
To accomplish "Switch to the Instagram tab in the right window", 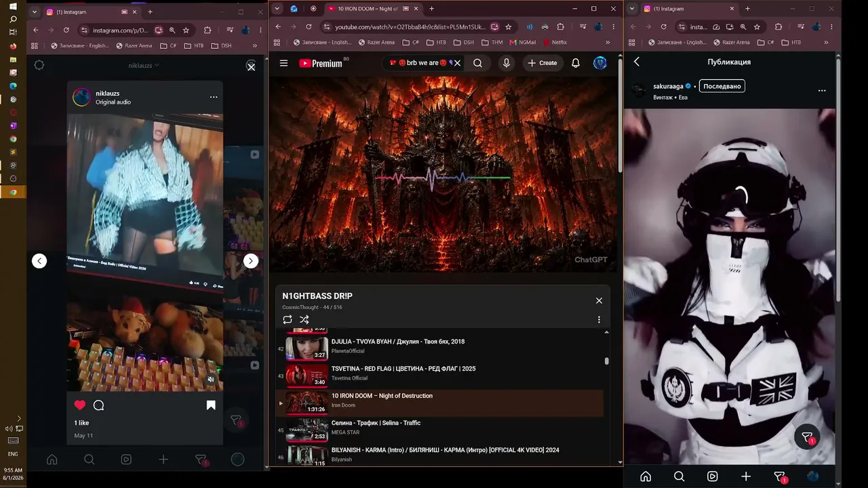I will click(x=688, y=9).
